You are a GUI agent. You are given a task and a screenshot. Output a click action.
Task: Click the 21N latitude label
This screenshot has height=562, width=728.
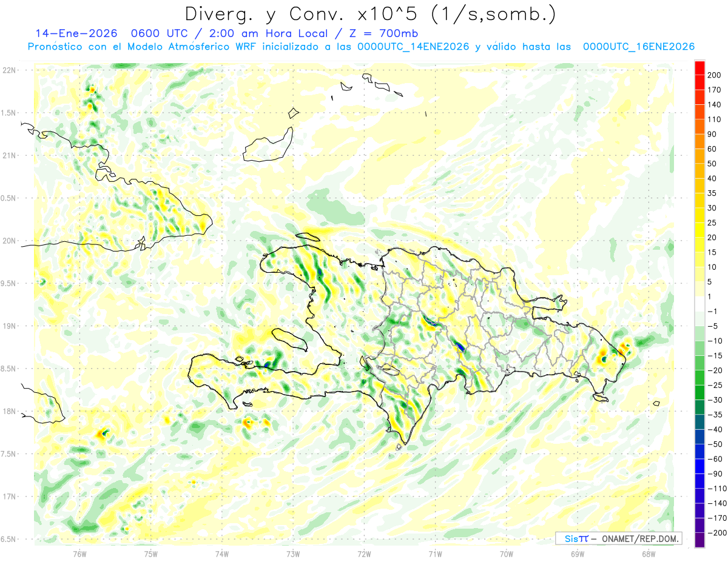pos(9,156)
